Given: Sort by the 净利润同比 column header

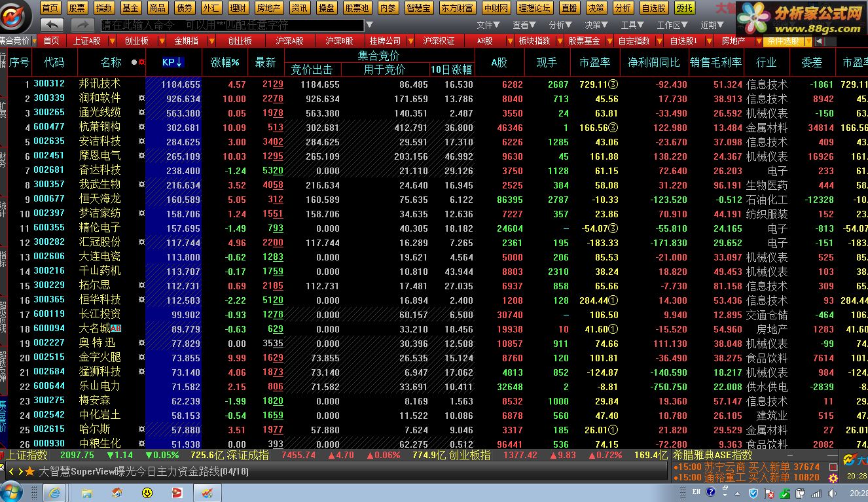Looking at the screenshot, I should [654, 63].
